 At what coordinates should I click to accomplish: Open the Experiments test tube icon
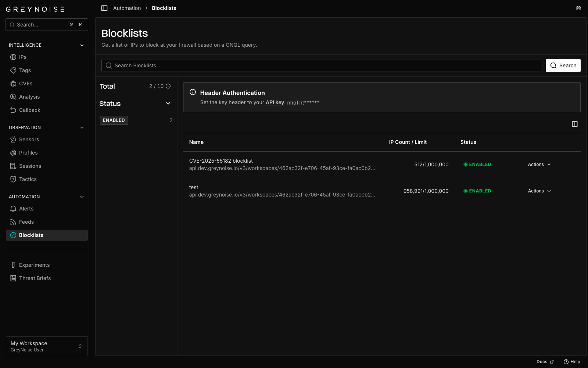coord(13,265)
